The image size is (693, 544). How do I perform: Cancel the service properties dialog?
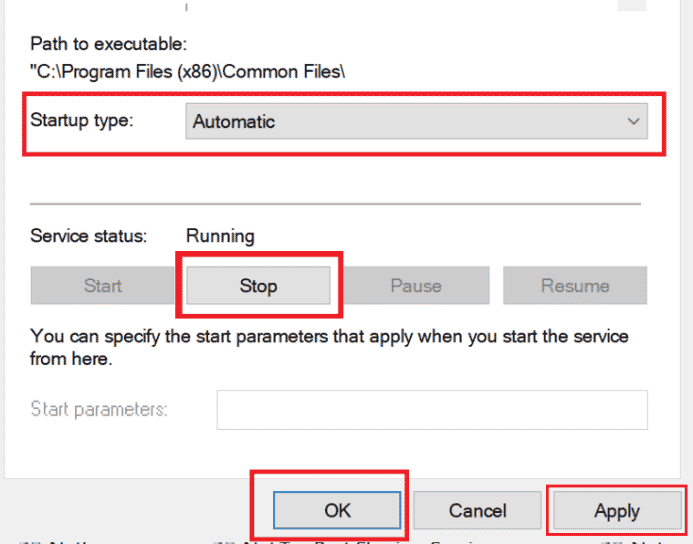[x=477, y=510]
